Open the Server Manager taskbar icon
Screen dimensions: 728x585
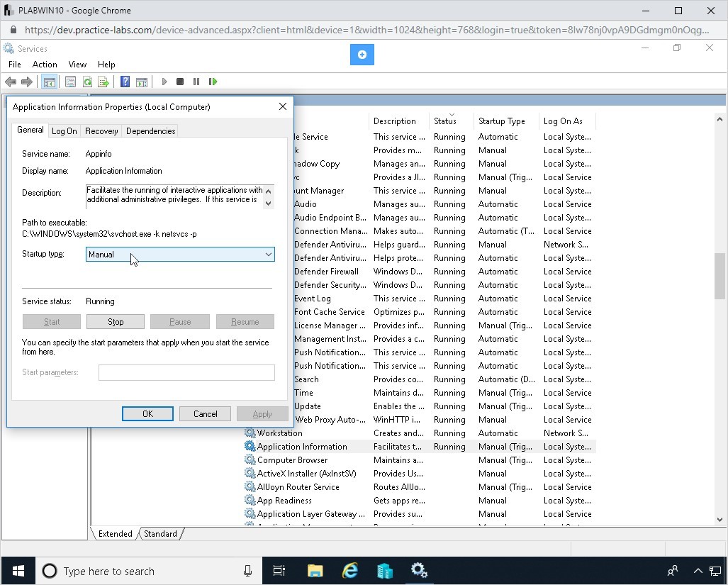point(384,571)
